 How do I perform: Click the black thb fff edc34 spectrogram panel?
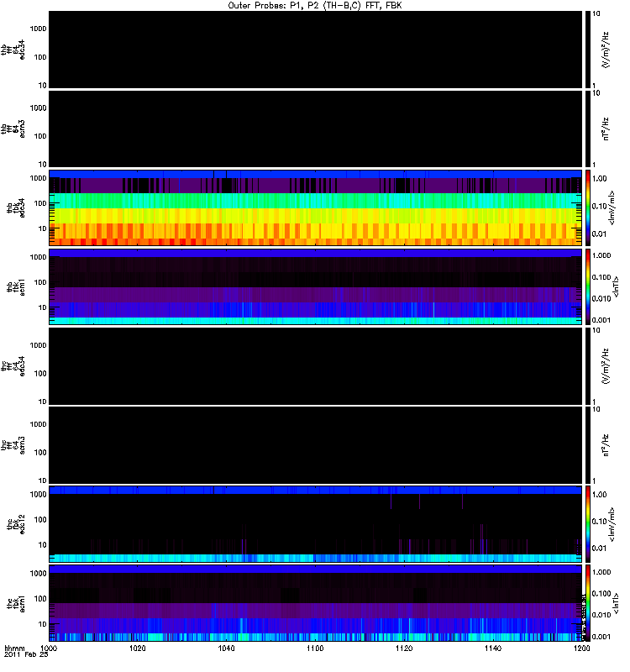click(316, 50)
